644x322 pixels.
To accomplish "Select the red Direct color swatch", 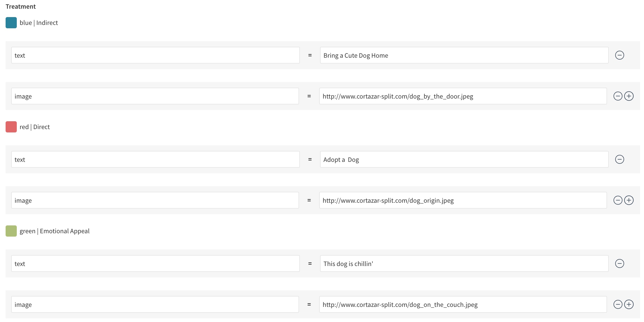I will (11, 127).
